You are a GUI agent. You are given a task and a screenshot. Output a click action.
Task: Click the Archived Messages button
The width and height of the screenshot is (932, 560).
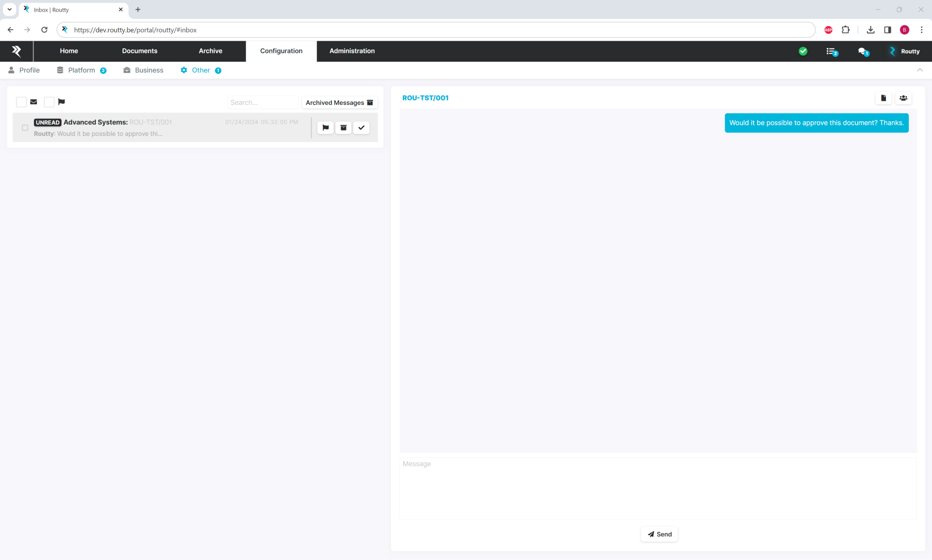(x=339, y=102)
